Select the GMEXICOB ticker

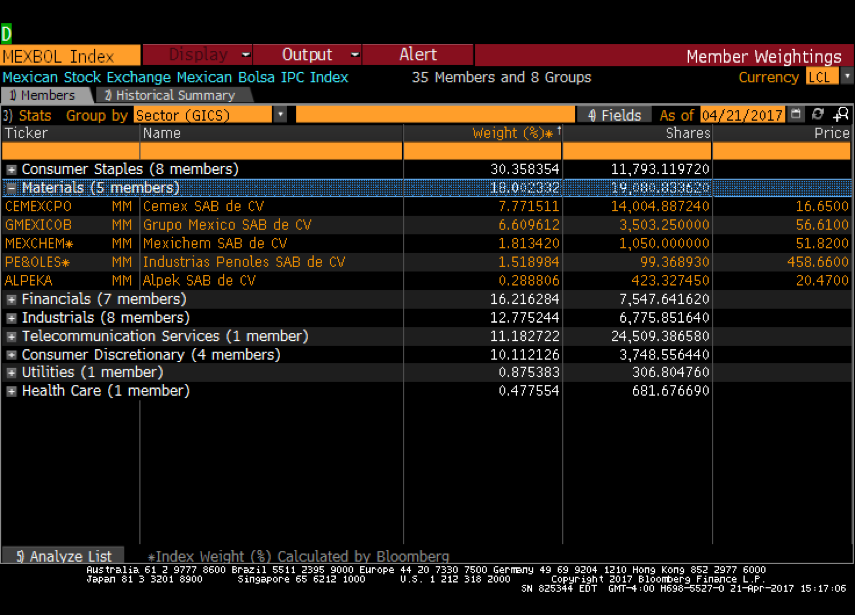point(38,225)
